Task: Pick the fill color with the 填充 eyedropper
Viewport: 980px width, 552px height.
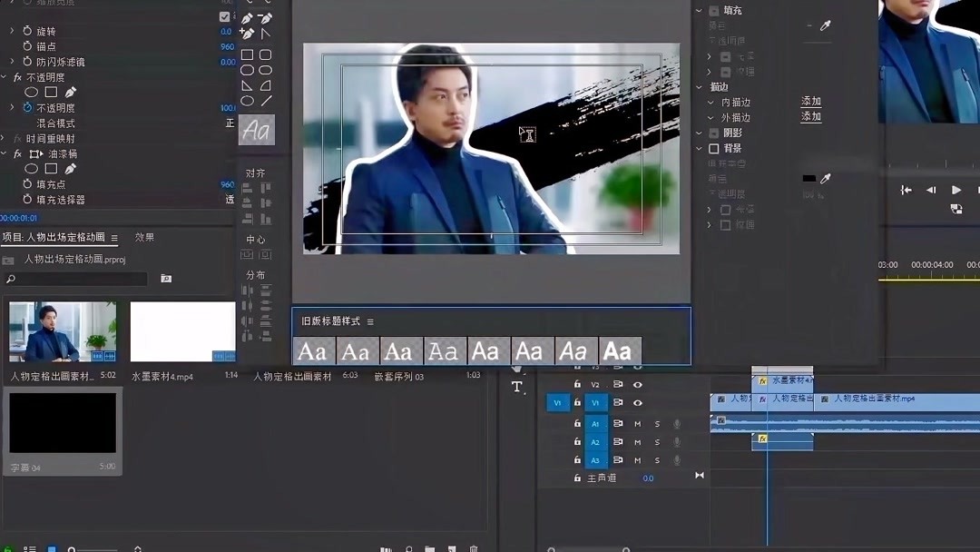Action: coord(825,26)
